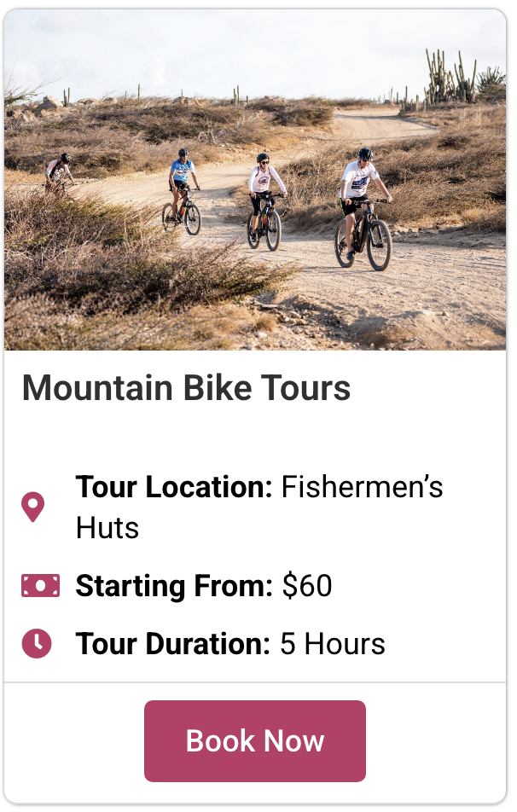
Task: Select the Starting From label
Action: point(174,586)
